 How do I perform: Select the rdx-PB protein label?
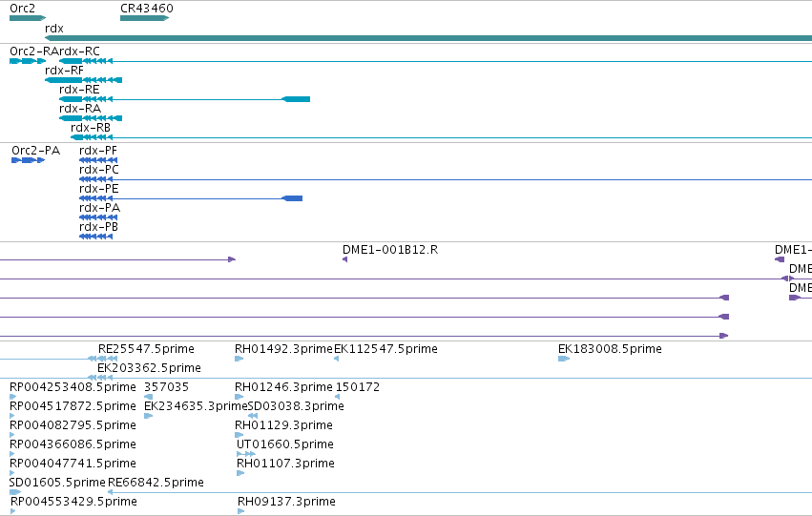coord(98,227)
